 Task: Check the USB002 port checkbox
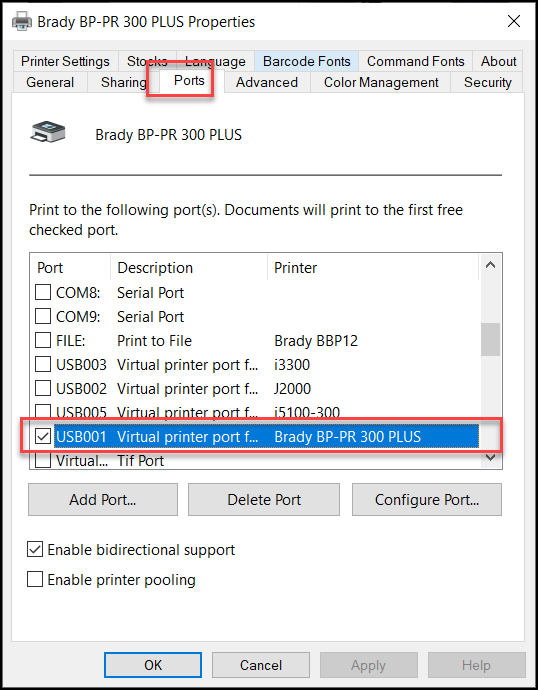[43, 389]
